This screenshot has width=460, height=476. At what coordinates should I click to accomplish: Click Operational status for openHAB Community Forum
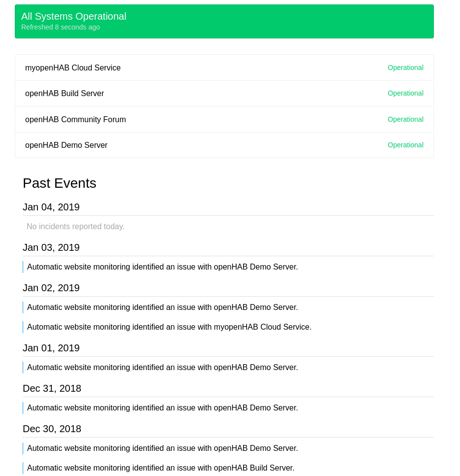pyautogui.click(x=405, y=119)
